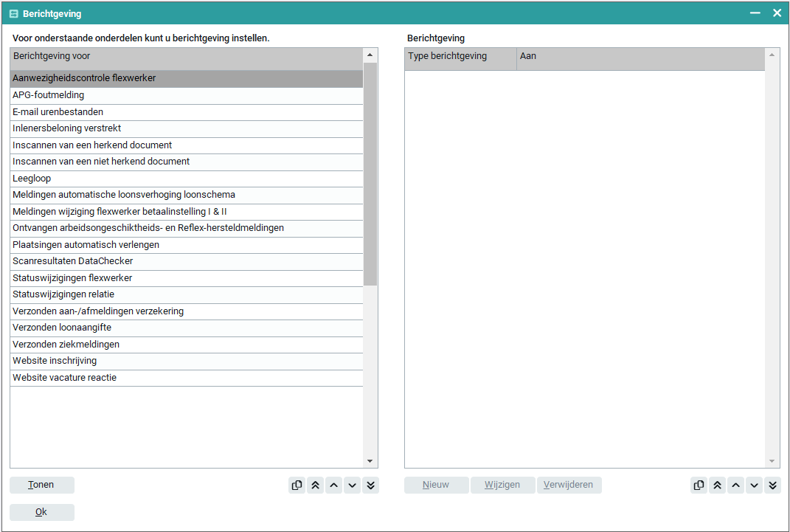This screenshot has height=532, width=790.
Task: Select APG-foutmelding in the list
Action: [x=48, y=95]
